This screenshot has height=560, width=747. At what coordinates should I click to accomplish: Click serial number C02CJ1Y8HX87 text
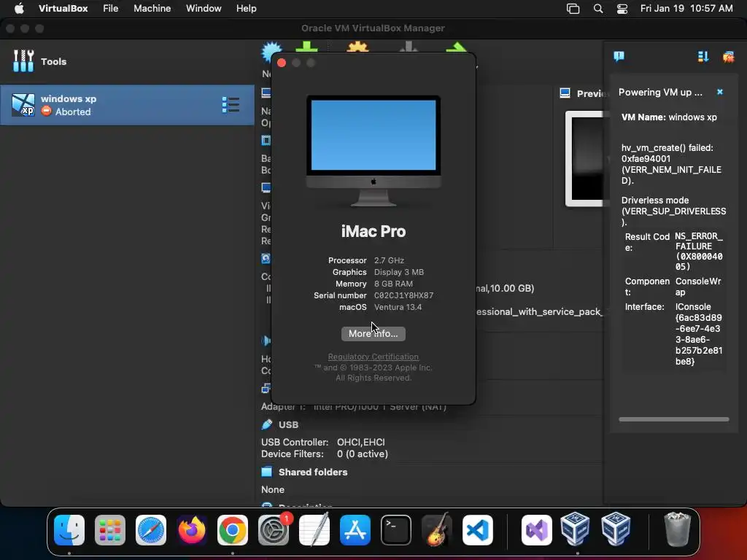pos(403,295)
